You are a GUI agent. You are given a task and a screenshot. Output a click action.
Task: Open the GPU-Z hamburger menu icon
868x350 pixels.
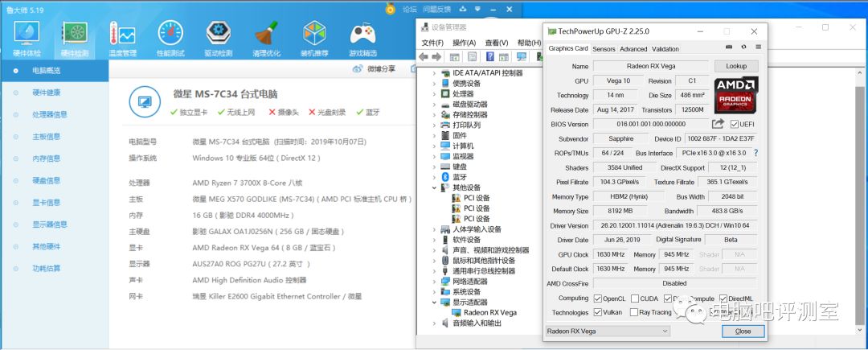[x=758, y=47]
